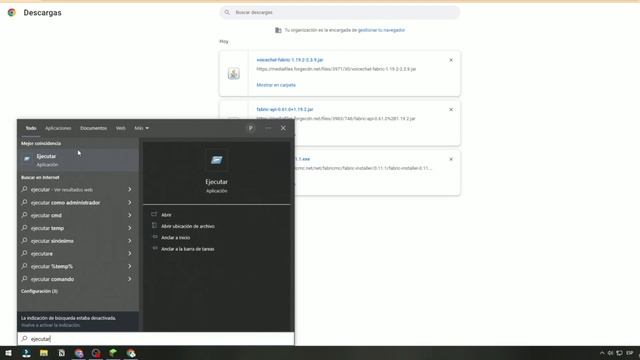640x360 pixels.
Task: Remove fabric-api download from list
Action: [451, 109]
